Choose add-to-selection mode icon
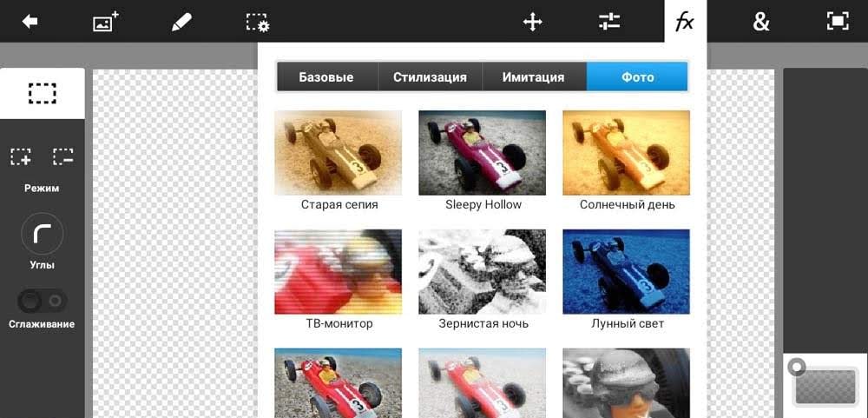The image size is (868, 418). coord(21,156)
